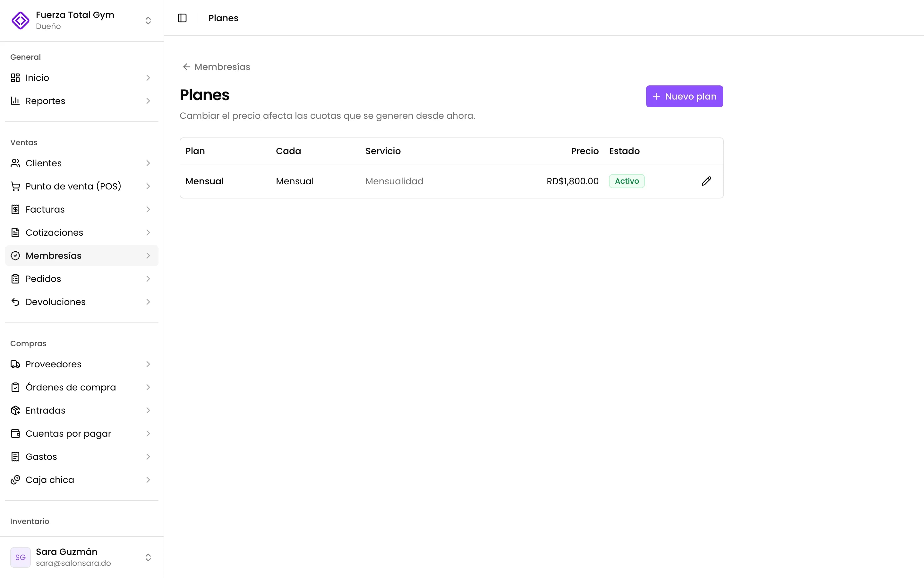
Task: Click the RD$1,800.00 price cell
Action: (572, 181)
